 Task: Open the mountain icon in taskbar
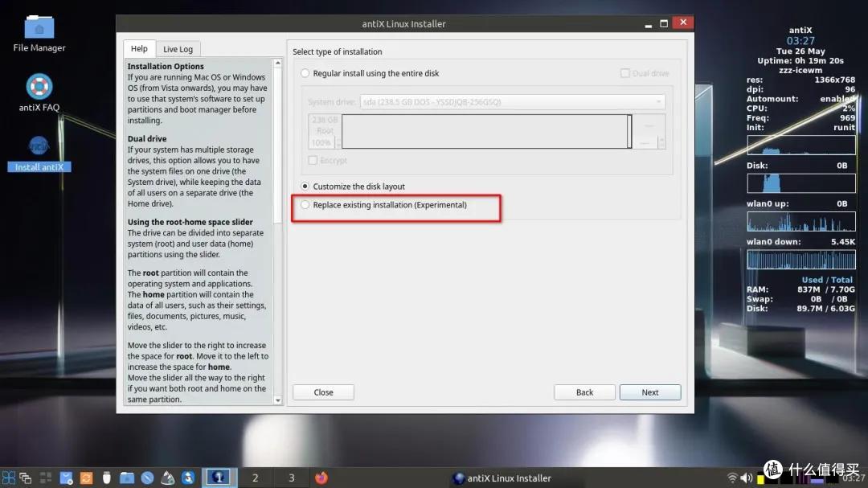click(168, 478)
